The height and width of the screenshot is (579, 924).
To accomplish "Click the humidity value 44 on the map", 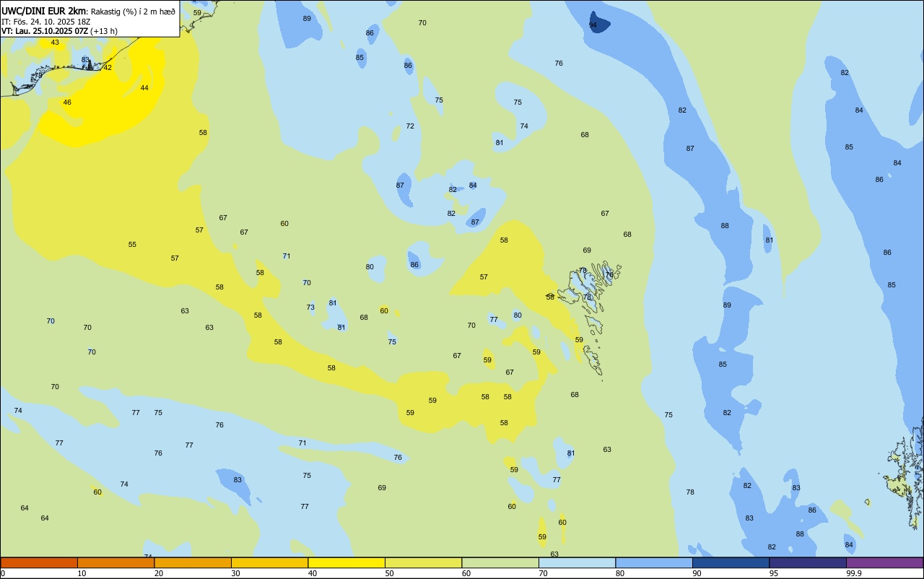I will [x=144, y=88].
